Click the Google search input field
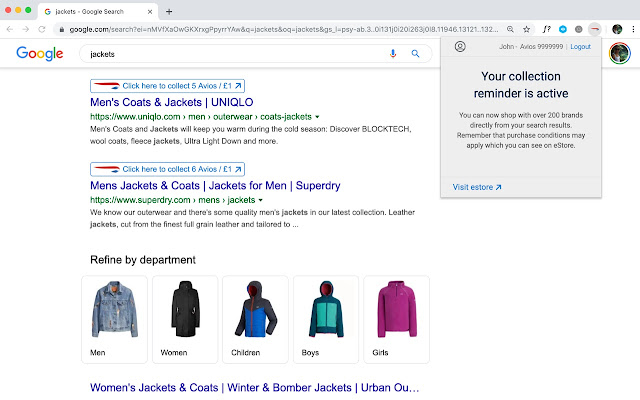The width and height of the screenshot is (640, 400). pos(230,54)
